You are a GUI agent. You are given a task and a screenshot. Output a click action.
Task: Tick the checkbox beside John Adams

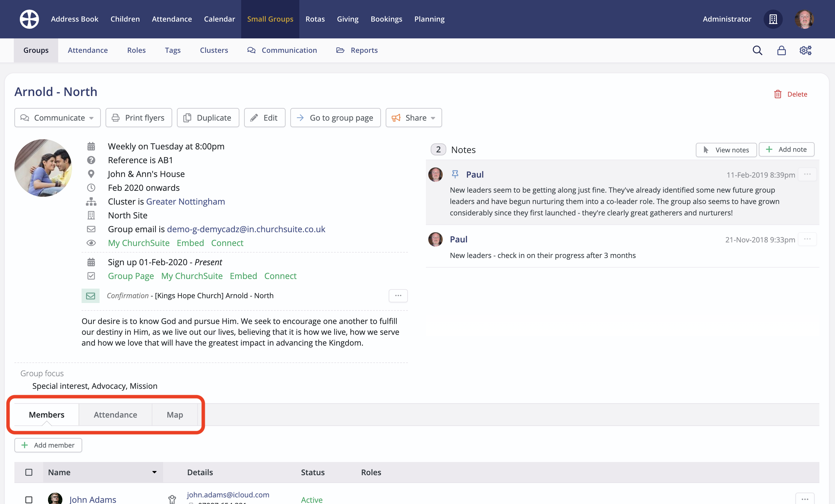(x=29, y=499)
